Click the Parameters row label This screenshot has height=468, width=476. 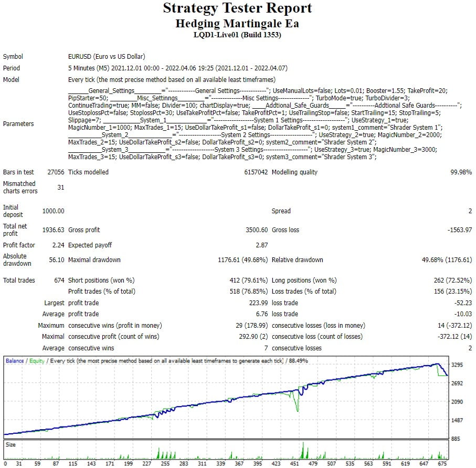[x=18, y=124]
